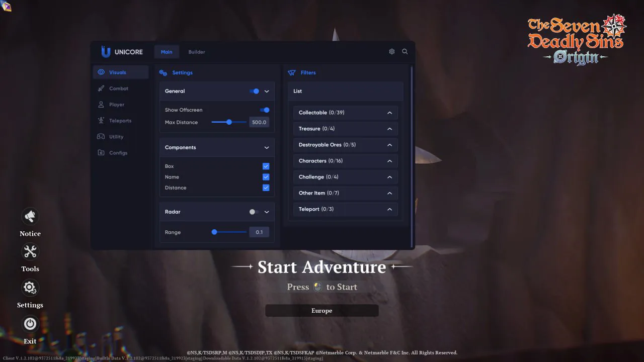
Task: Click the game Settings label
Action: tap(30, 305)
